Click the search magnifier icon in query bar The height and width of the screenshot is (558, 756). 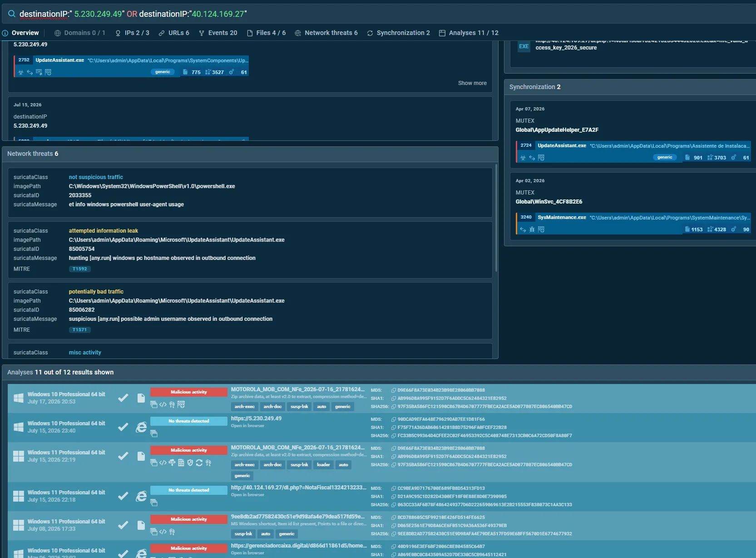(12, 14)
